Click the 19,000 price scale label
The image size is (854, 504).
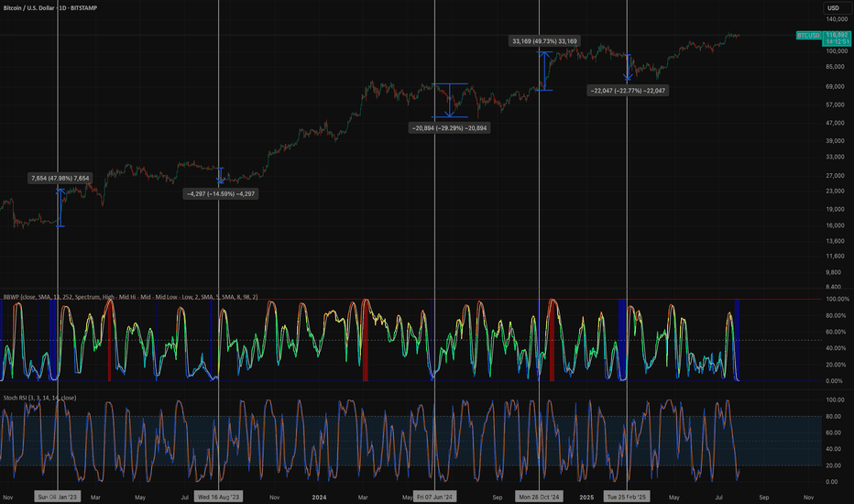pyautogui.click(x=837, y=209)
